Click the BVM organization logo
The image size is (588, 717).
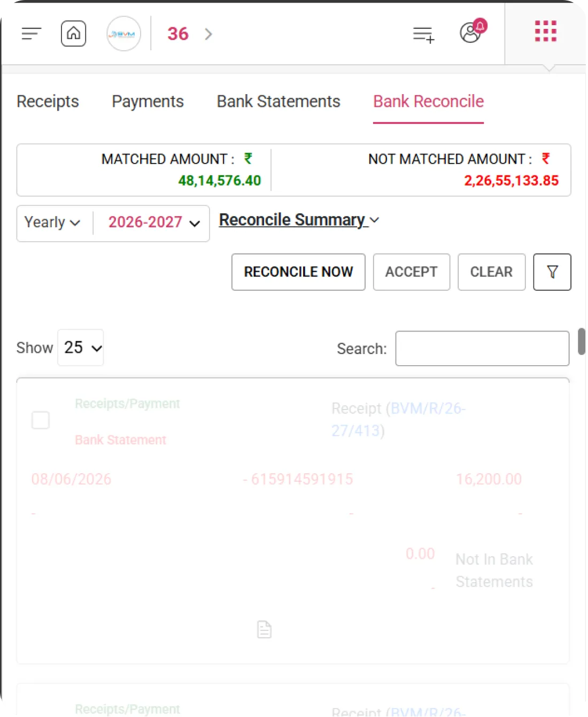[123, 34]
